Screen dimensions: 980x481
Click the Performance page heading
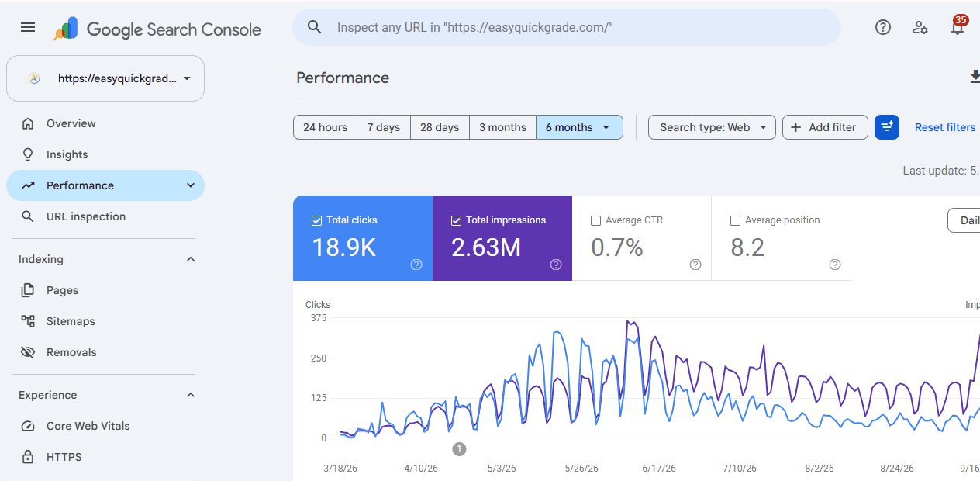[343, 78]
